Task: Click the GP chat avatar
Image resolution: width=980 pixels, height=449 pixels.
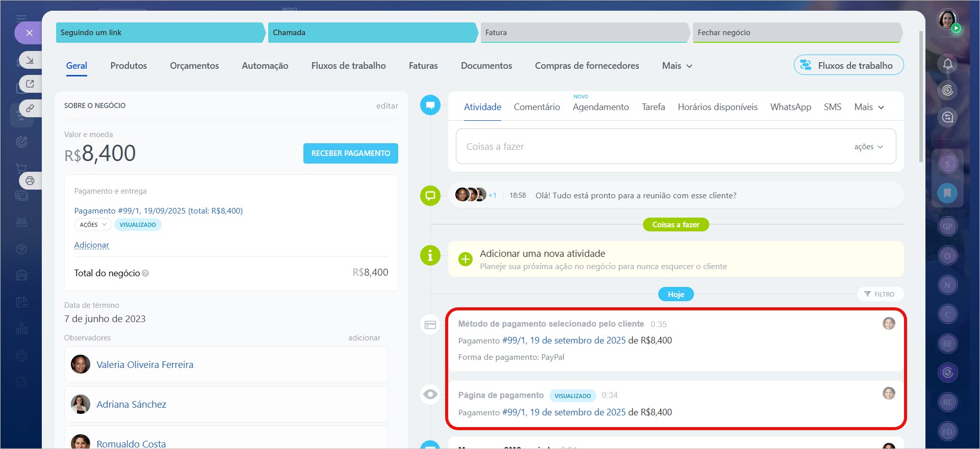Action: point(947,226)
